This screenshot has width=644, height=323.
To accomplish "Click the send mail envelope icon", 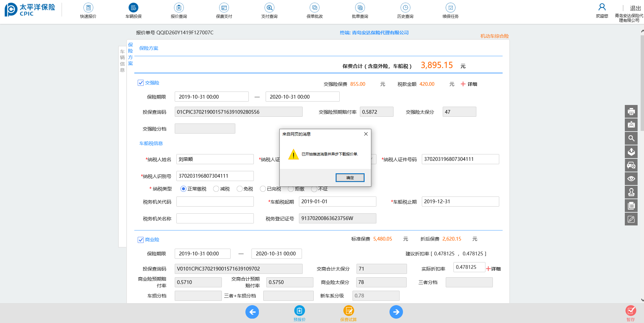I will [x=631, y=125].
